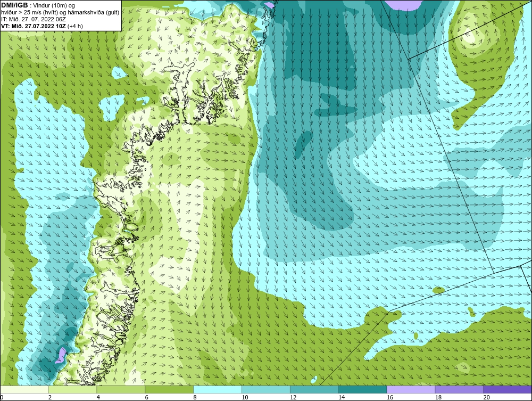This screenshot has width=532, height=401.
Task: Click the valid time line 'VT: Mið. 27.07.2022 10Z'
Action: tap(42, 26)
